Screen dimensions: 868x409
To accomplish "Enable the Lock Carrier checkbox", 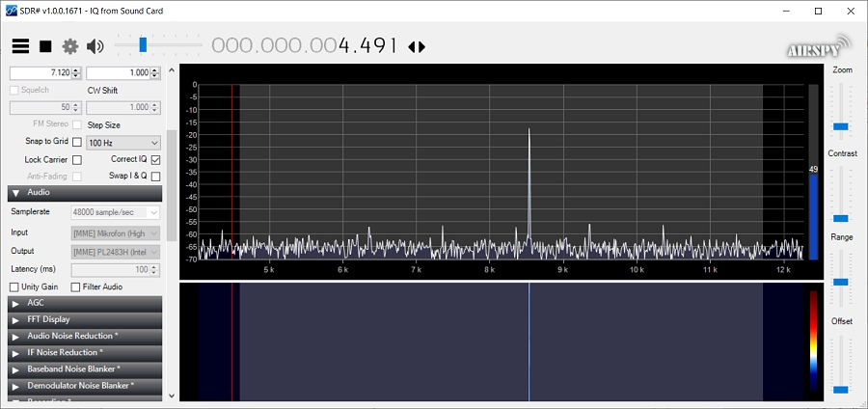I will pyautogui.click(x=77, y=159).
